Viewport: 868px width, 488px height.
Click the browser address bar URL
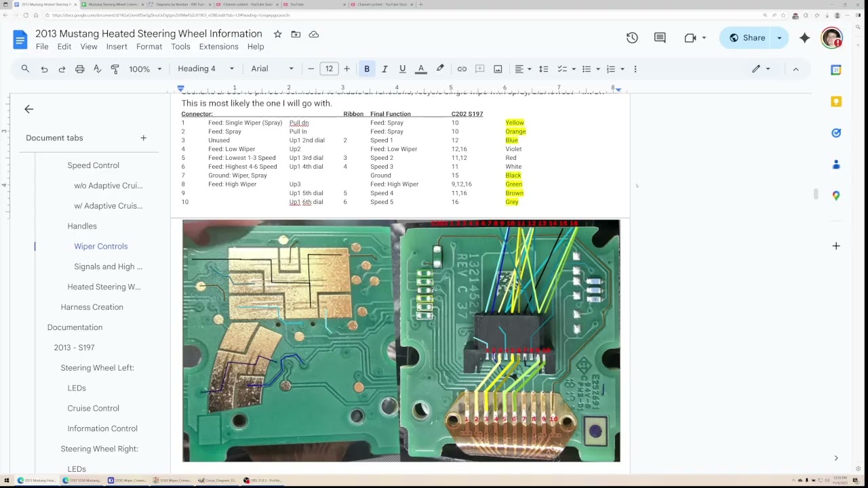point(171,15)
